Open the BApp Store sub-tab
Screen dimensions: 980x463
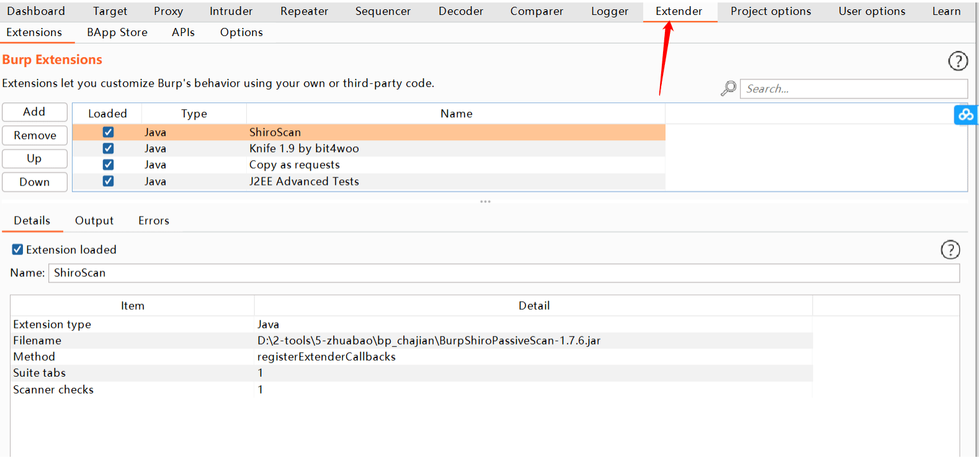pyautogui.click(x=117, y=32)
